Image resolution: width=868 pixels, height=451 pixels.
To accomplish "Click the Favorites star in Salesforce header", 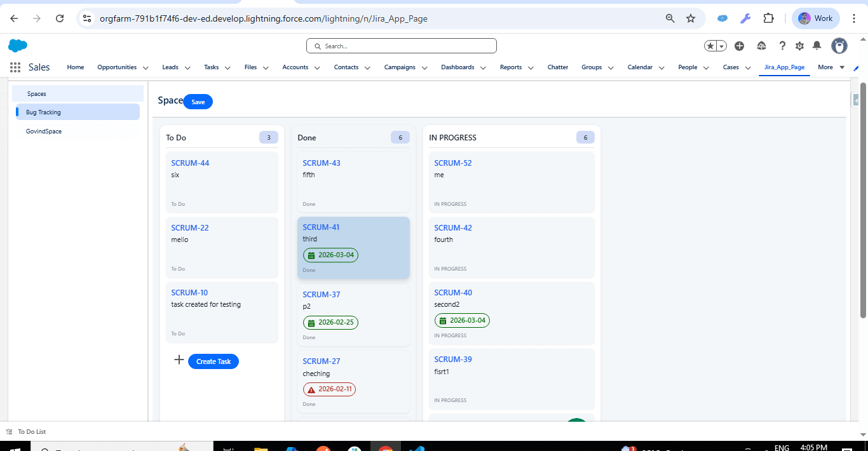I will [x=710, y=46].
